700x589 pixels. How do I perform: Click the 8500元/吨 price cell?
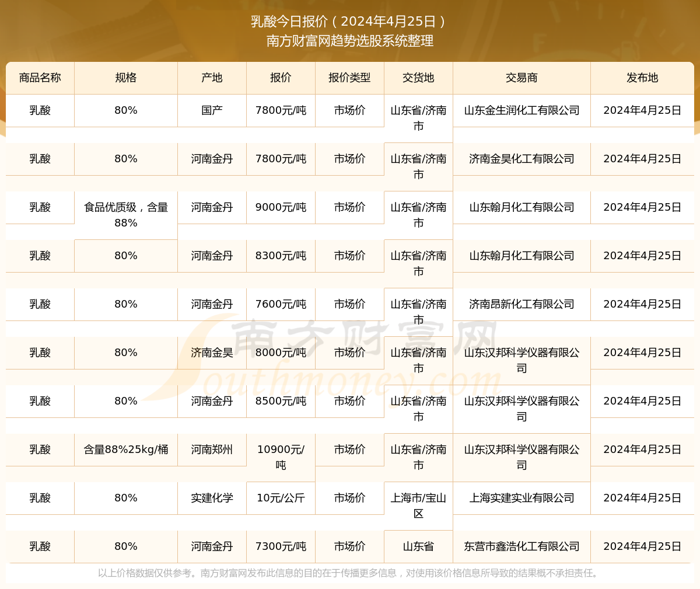[x=281, y=401]
